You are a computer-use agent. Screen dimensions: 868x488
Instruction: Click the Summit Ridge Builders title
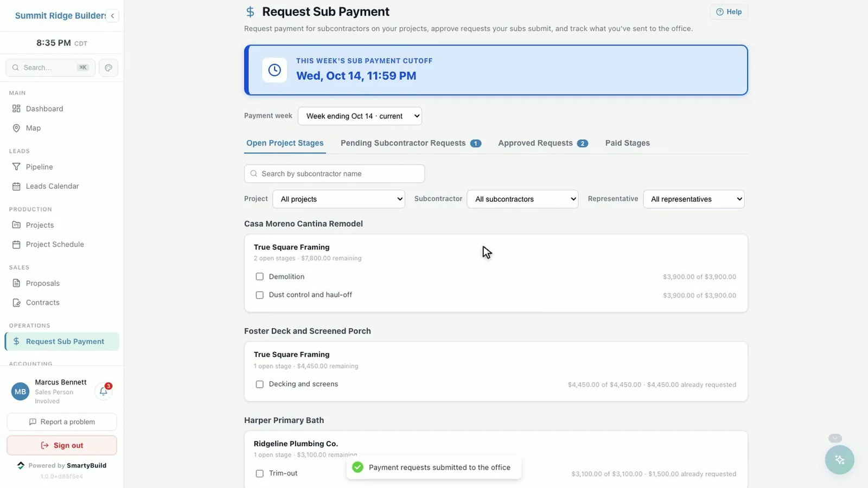pyautogui.click(x=60, y=16)
